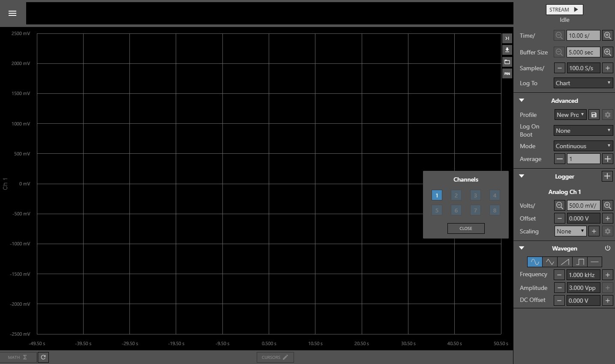The height and width of the screenshot is (364, 615).
Task: Open scaling settings gear
Action: pos(607,231)
